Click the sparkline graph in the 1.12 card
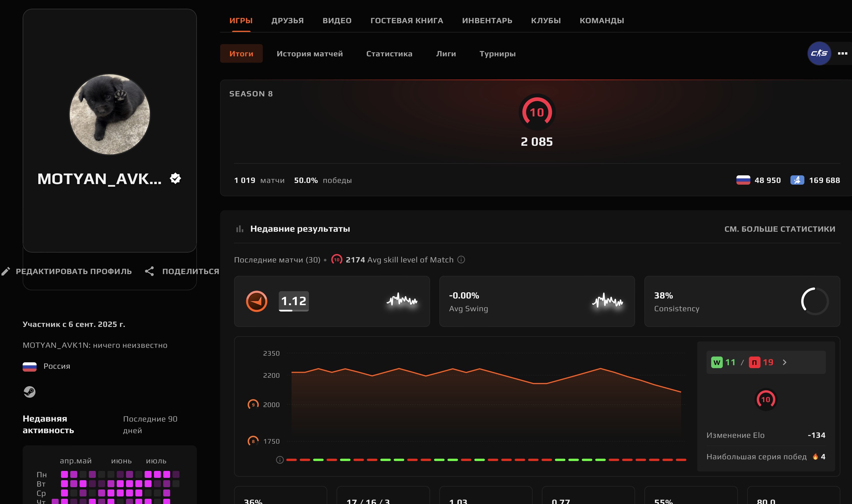The width and height of the screenshot is (852, 504). [x=402, y=300]
